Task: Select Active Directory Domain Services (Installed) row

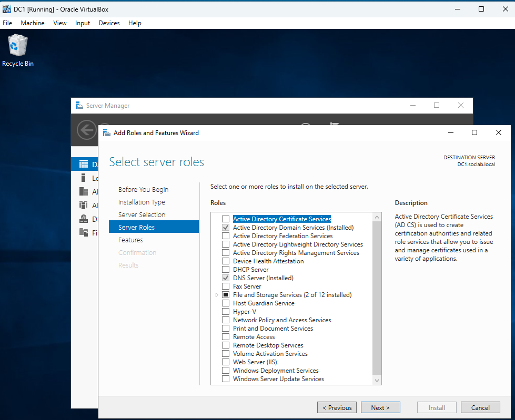Action: pyautogui.click(x=293, y=228)
